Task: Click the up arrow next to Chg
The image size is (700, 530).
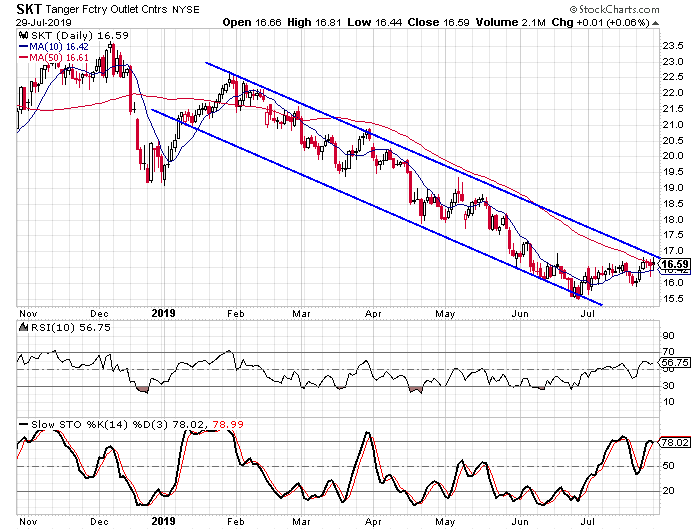Action: 655,23
